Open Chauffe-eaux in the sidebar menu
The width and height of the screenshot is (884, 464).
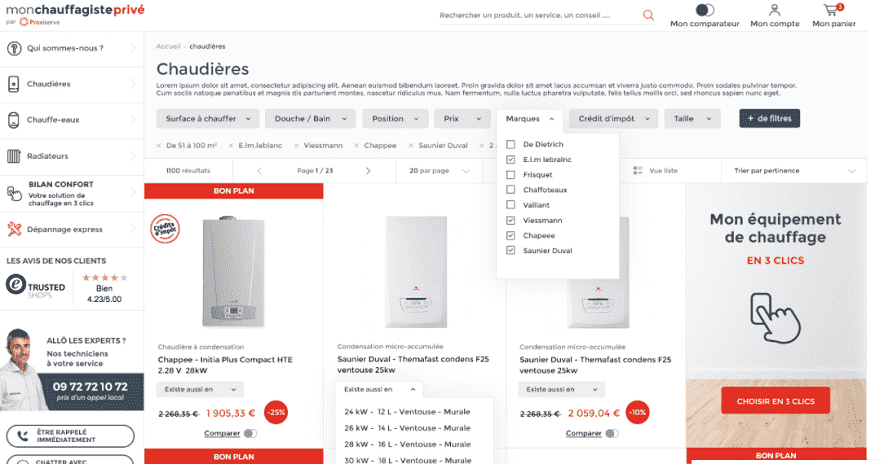[54, 120]
